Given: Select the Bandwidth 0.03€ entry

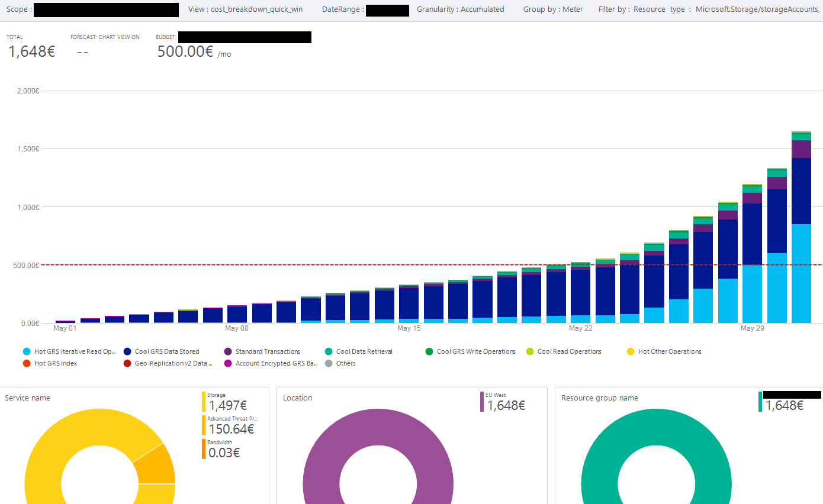Looking at the screenshot, I should [x=221, y=449].
